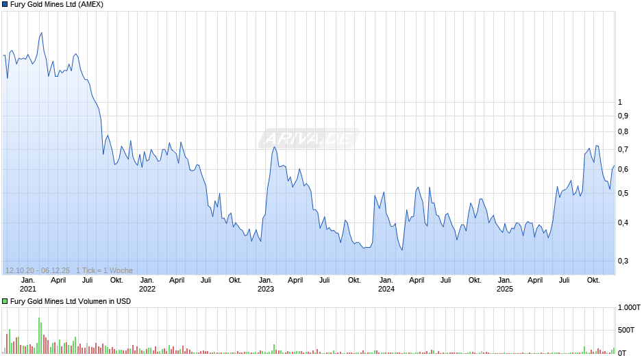Viewport: 644px width, 360px height.
Task: Click the price axis value '0,5'
Action: tap(623, 193)
